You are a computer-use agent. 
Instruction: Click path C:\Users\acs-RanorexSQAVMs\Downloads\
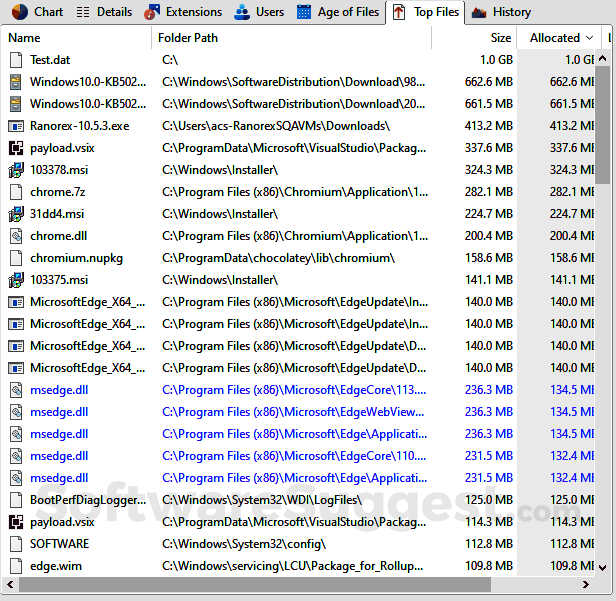276,126
